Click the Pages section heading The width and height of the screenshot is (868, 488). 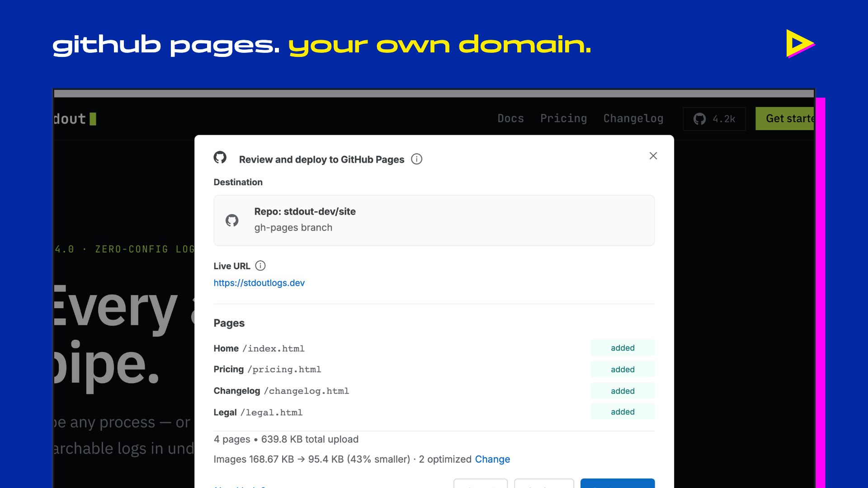tap(229, 323)
